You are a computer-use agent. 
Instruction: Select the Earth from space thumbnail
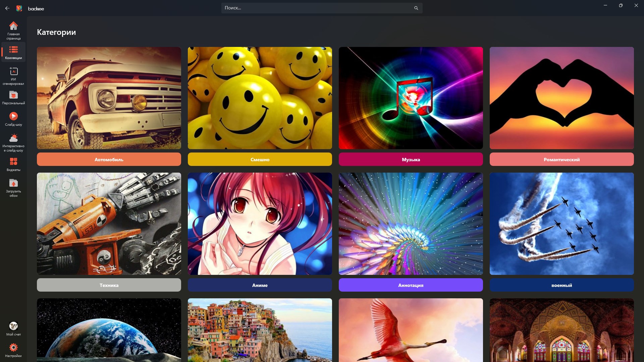(109, 330)
